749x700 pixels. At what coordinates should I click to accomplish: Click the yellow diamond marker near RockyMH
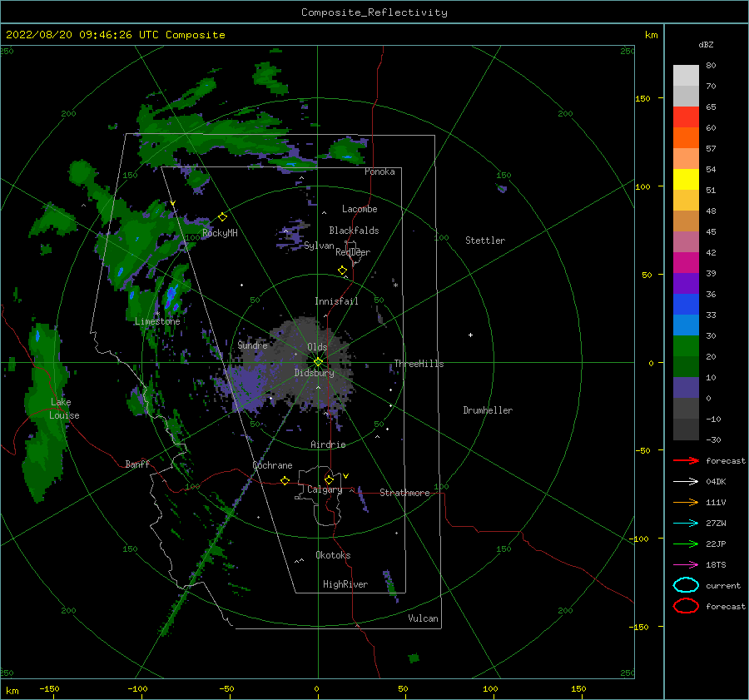point(222,217)
